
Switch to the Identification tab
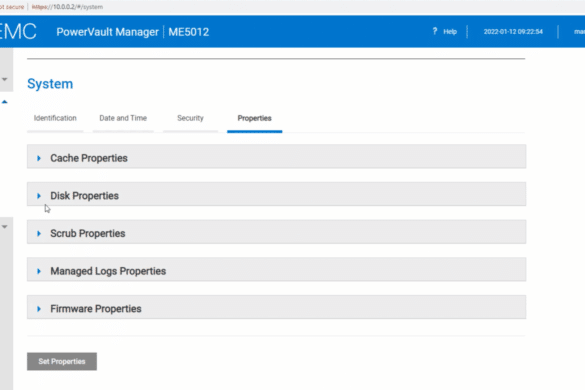click(55, 118)
